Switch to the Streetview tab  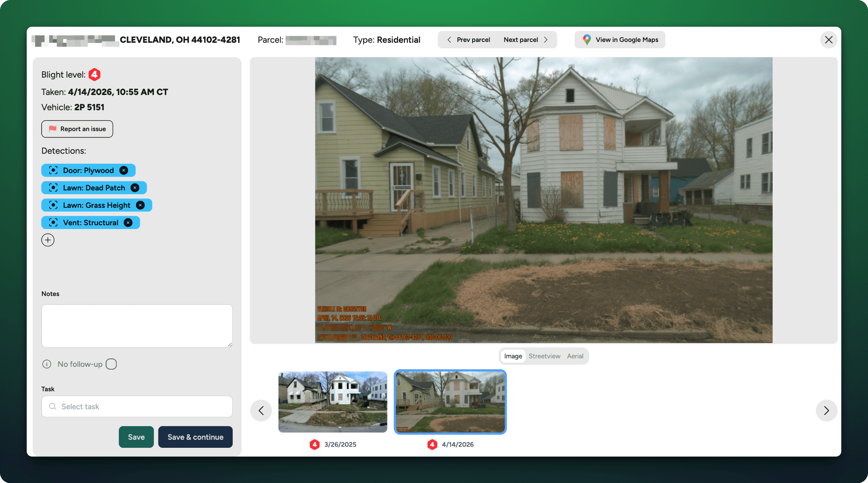[544, 356]
